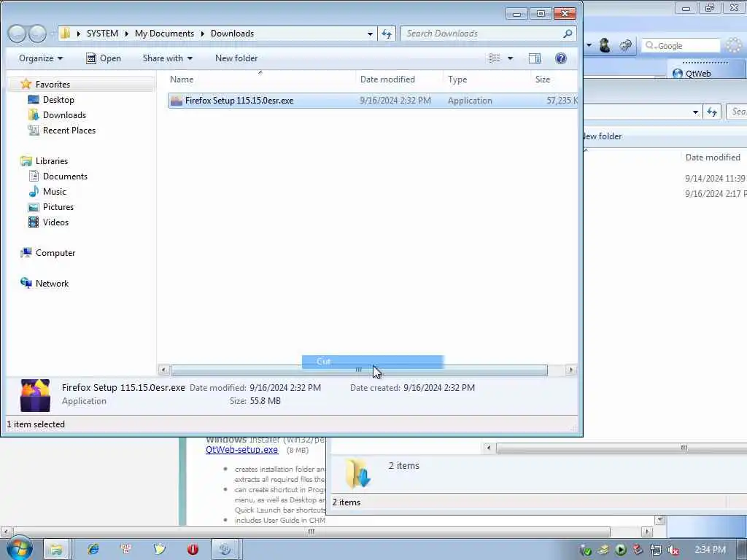Screen dimensions: 747x560
Task: Click the Explorer folder taskbar icon
Action: tap(56, 549)
